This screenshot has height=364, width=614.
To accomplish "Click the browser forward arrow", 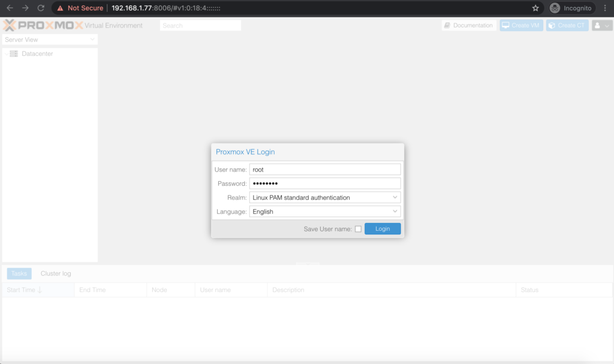I will 25,8.
